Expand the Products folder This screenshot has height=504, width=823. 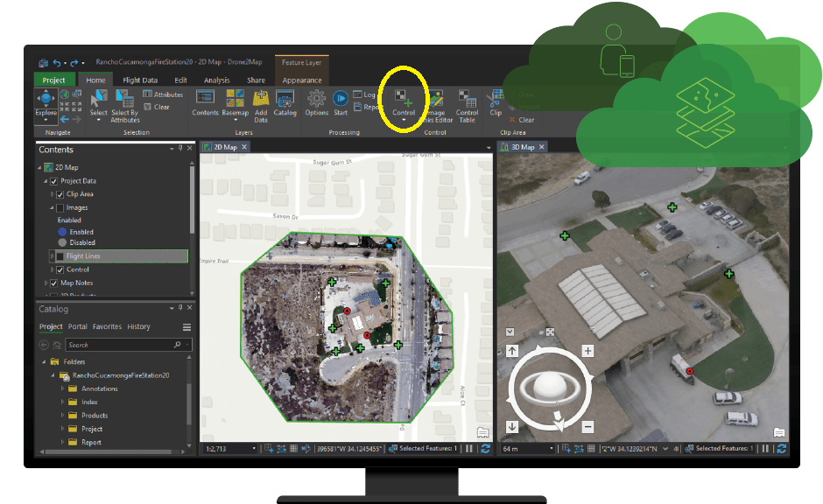(62, 416)
